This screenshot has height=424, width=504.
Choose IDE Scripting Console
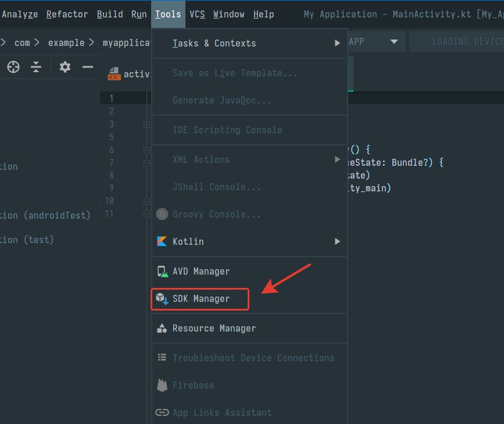(250, 130)
